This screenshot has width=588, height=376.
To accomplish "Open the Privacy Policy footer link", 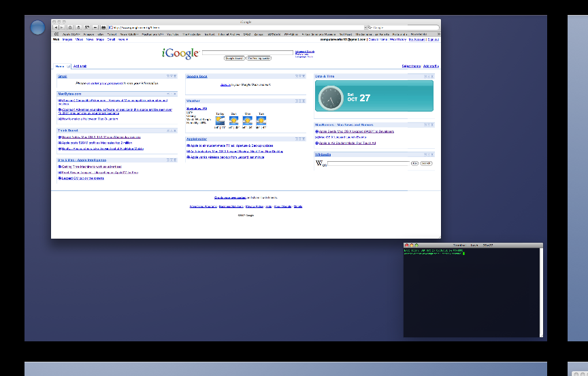I will 255,206.
